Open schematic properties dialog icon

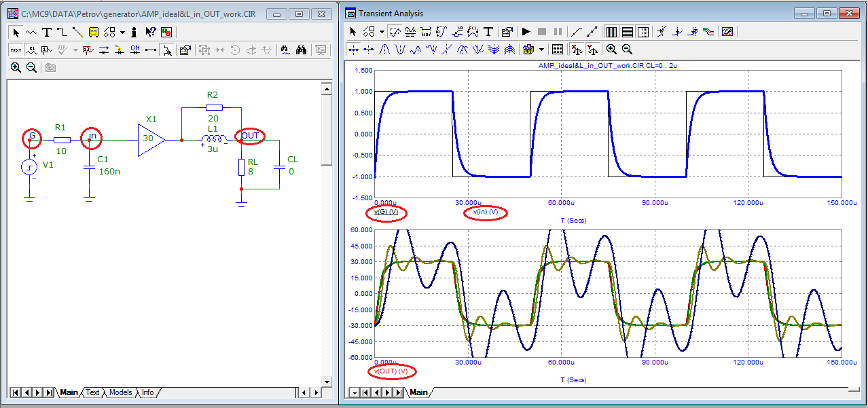coord(185,50)
